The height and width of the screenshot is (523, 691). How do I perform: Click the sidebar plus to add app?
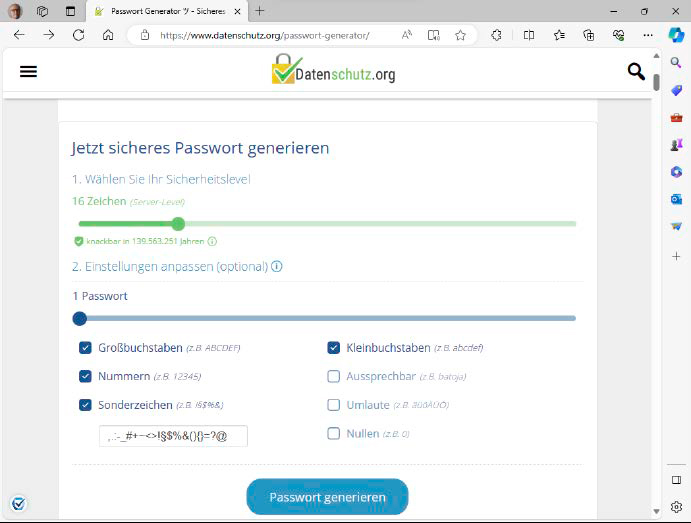(x=676, y=256)
